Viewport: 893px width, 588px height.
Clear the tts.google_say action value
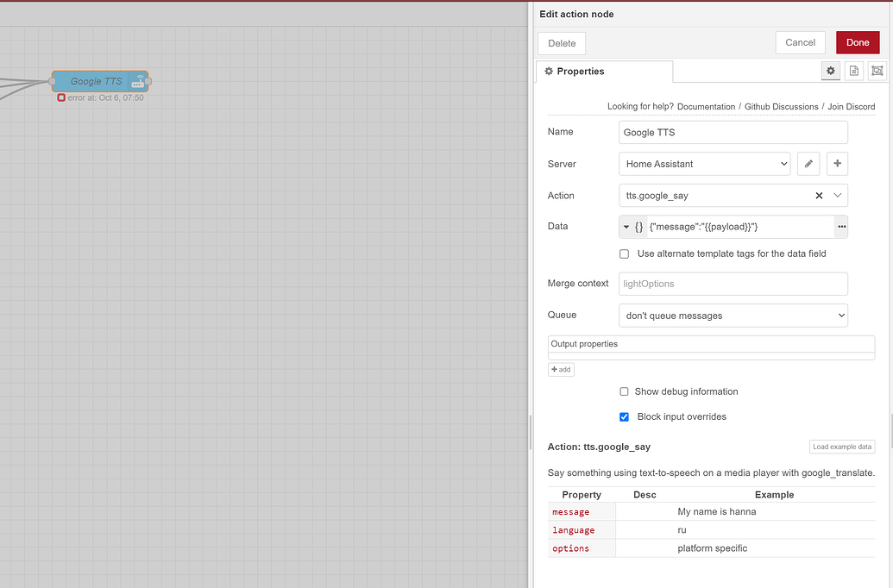click(x=819, y=196)
